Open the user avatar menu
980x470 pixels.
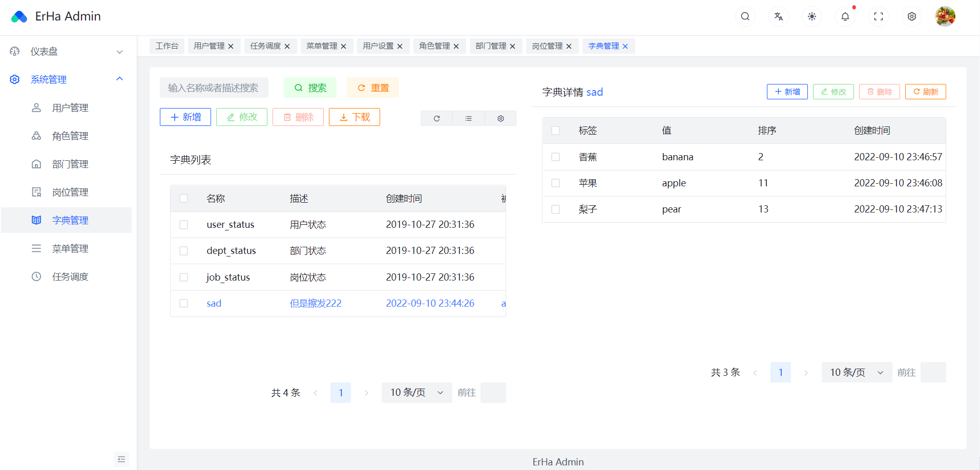click(x=945, y=16)
